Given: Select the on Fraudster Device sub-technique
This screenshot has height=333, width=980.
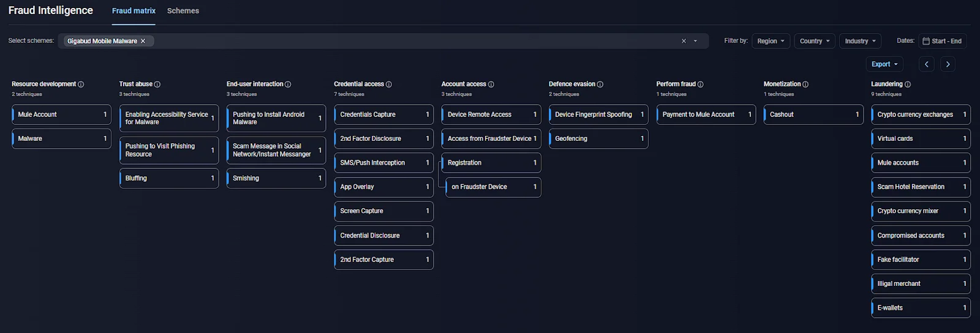Looking at the screenshot, I should coord(493,187).
